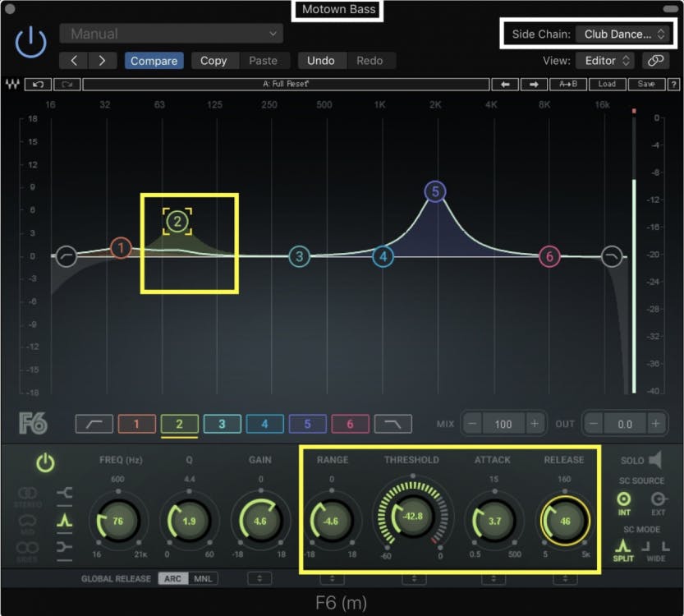Click the Waves undo arrow icon
684x616 pixels.
tap(38, 84)
